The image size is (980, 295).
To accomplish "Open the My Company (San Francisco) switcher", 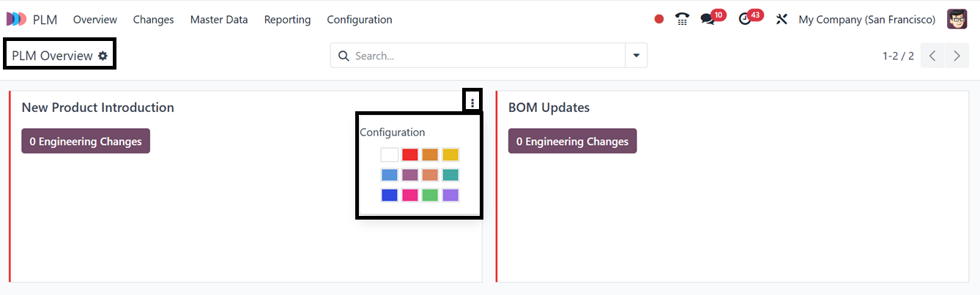I will pyautogui.click(x=866, y=20).
